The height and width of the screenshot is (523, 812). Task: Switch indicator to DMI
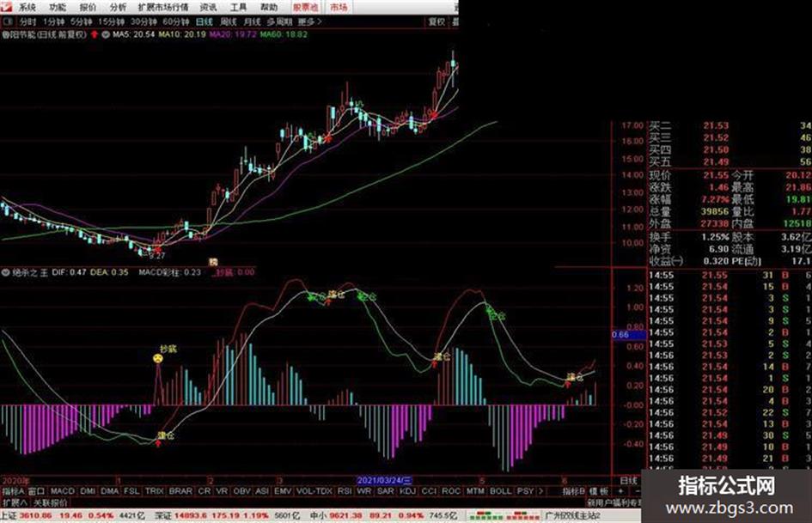coord(88,491)
